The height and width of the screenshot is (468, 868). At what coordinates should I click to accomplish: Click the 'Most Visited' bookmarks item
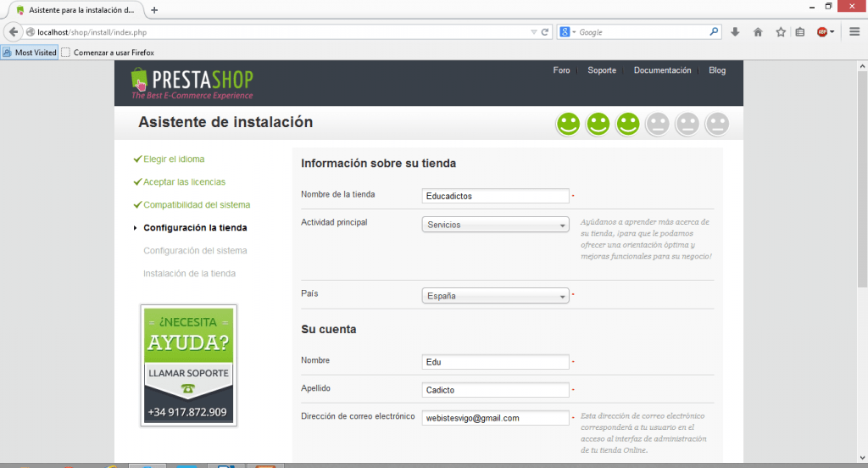tap(30, 53)
